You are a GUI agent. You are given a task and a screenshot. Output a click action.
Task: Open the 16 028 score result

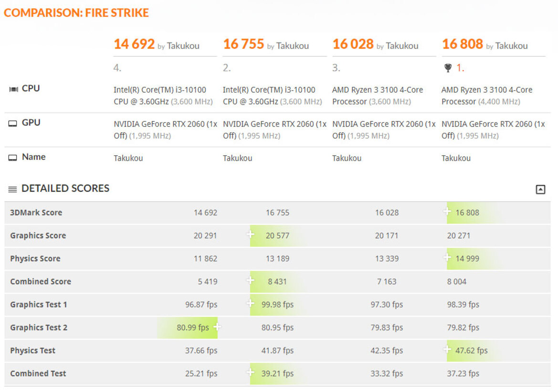click(x=353, y=44)
